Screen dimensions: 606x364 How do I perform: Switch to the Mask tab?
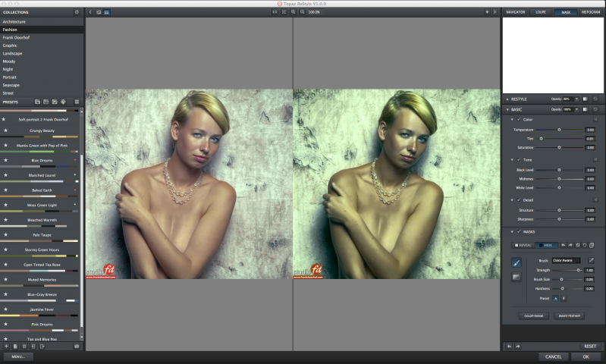coord(566,12)
